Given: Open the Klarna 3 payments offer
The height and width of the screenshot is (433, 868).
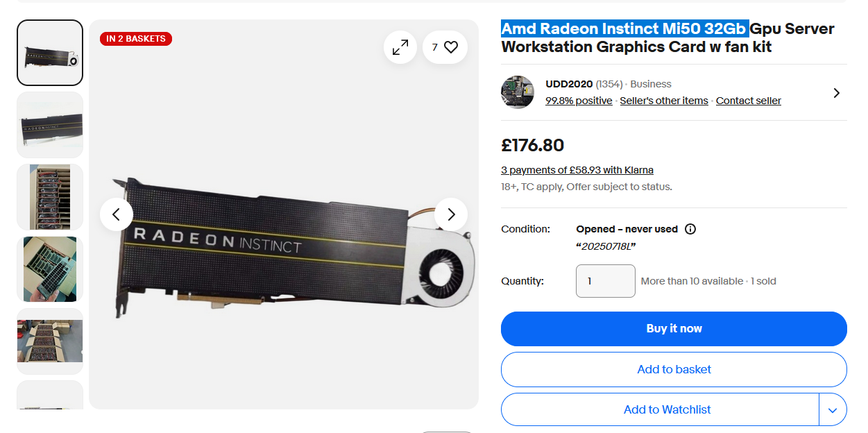Looking at the screenshot, I should (x=577, y=169).
